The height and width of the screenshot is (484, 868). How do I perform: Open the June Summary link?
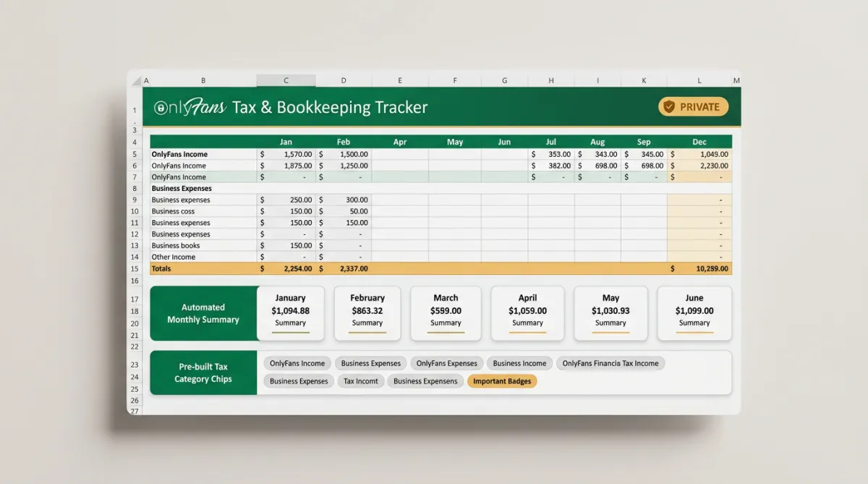(694, 323)
